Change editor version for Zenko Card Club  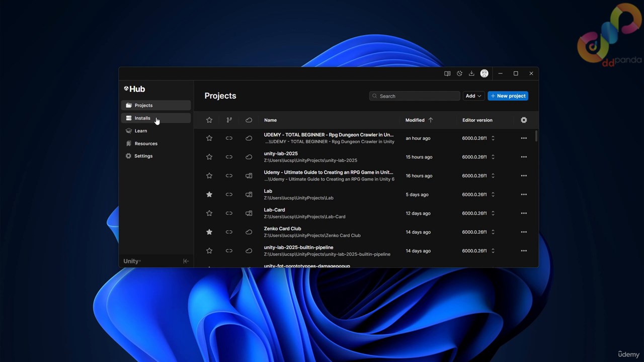[x=493, y=232]
